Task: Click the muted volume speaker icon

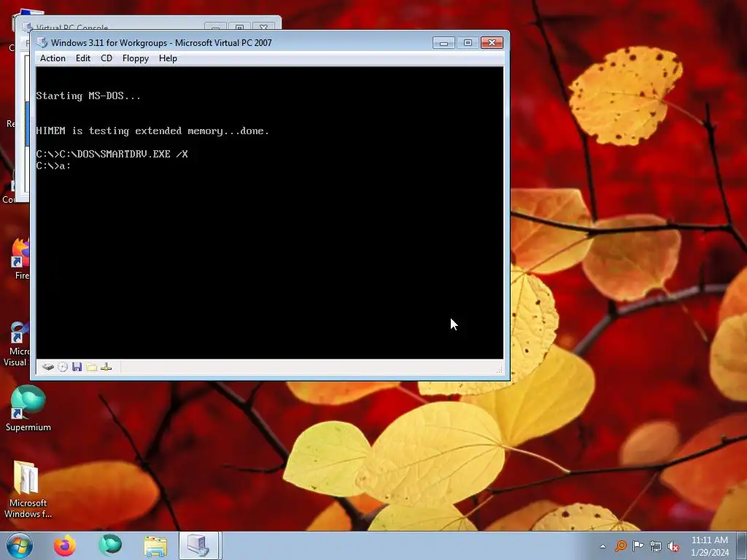Action: click(x=673, y=546)
